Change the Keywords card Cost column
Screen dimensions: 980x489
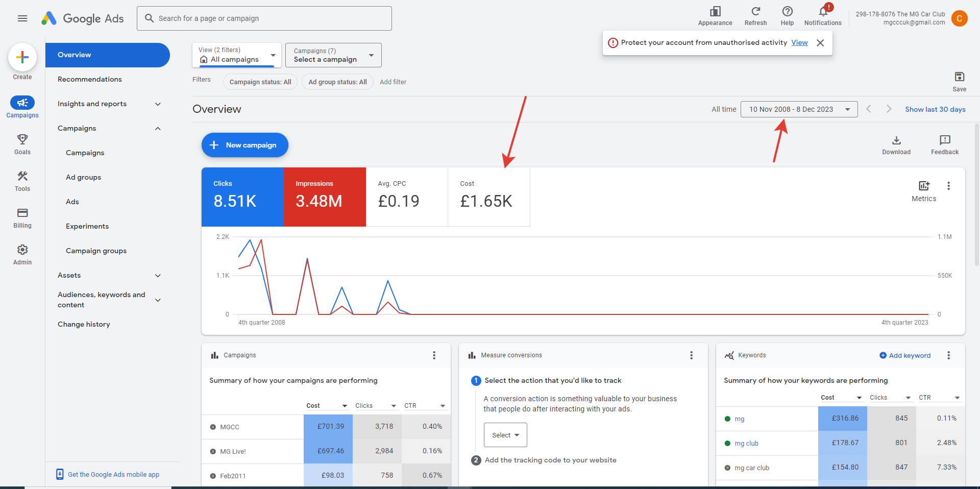pyautogui.click(x=841, y=398)
